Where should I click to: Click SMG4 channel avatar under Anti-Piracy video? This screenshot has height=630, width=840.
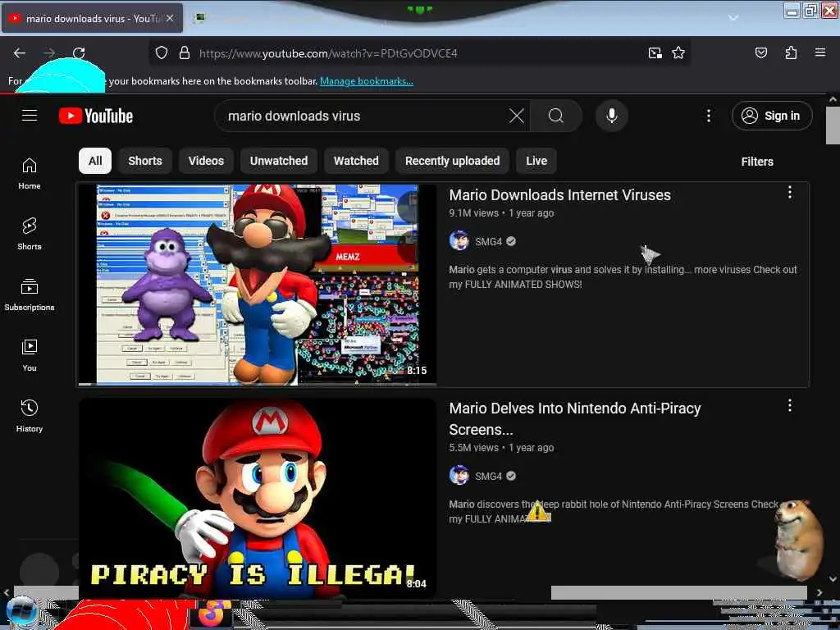coord(459,475)
